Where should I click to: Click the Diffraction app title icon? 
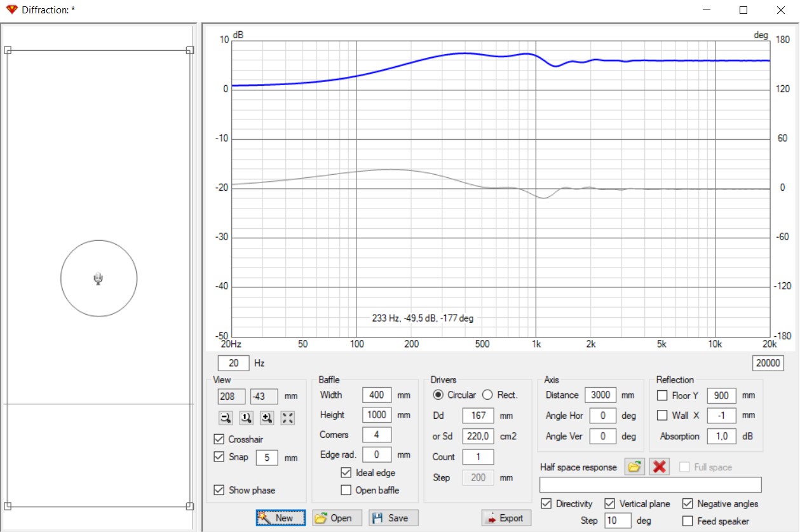click(x=11, y=10)
